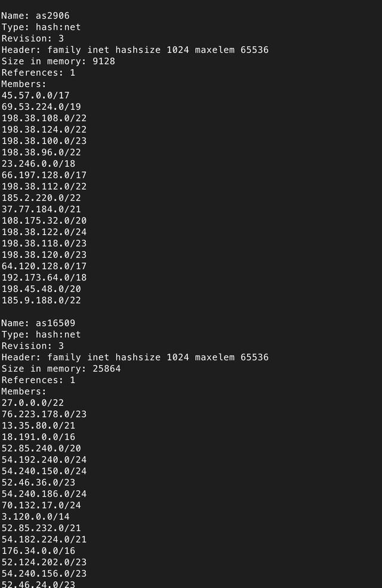
Task: Select the 18.191.0.0/16 entry
Action: tap(38, 437)
